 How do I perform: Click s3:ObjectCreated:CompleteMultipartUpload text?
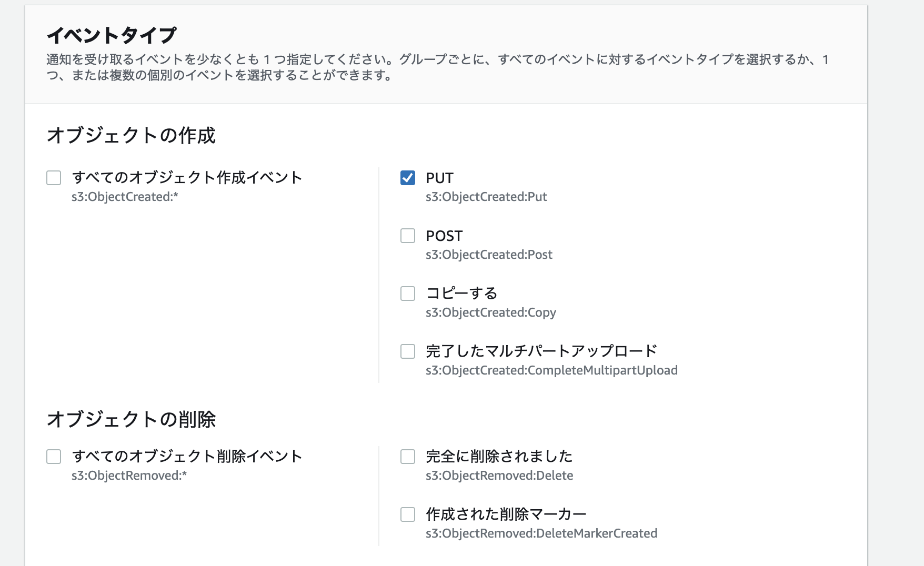(x=552, y=370)
